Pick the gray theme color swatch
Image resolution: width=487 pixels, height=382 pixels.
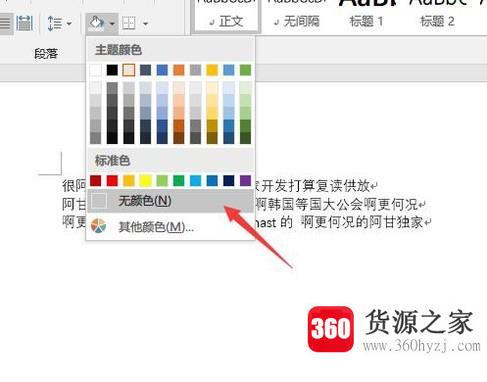(195, 70)
